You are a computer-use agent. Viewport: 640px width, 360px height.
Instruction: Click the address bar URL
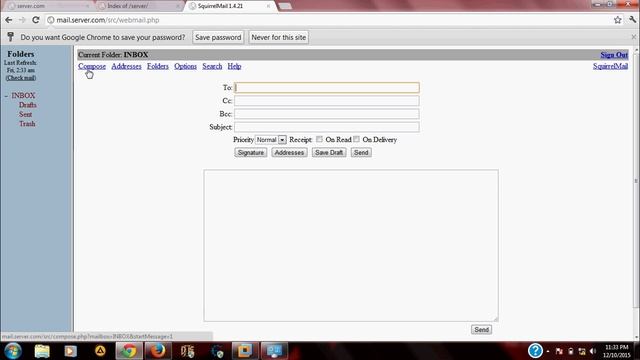coord(108,20)
